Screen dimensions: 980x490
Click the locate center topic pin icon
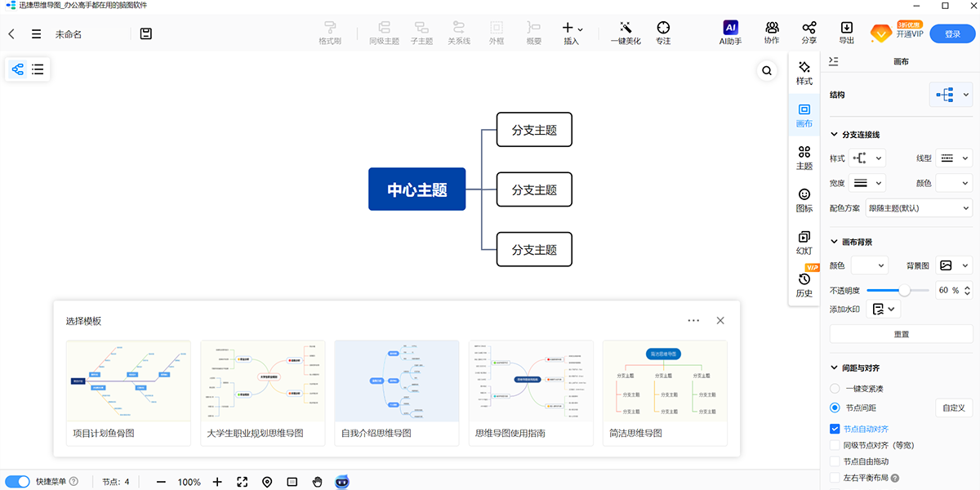[x=267, y=482]
